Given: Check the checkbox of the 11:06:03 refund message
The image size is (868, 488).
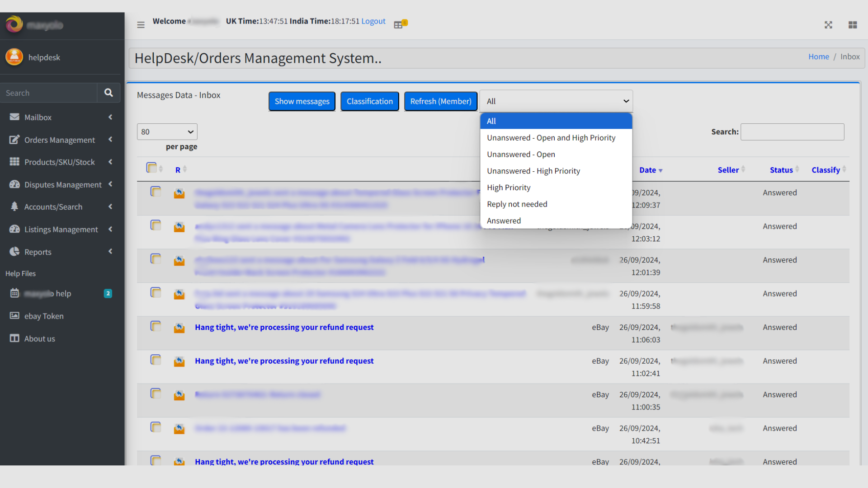Looking at the screenshot, I should coord(156,326).
